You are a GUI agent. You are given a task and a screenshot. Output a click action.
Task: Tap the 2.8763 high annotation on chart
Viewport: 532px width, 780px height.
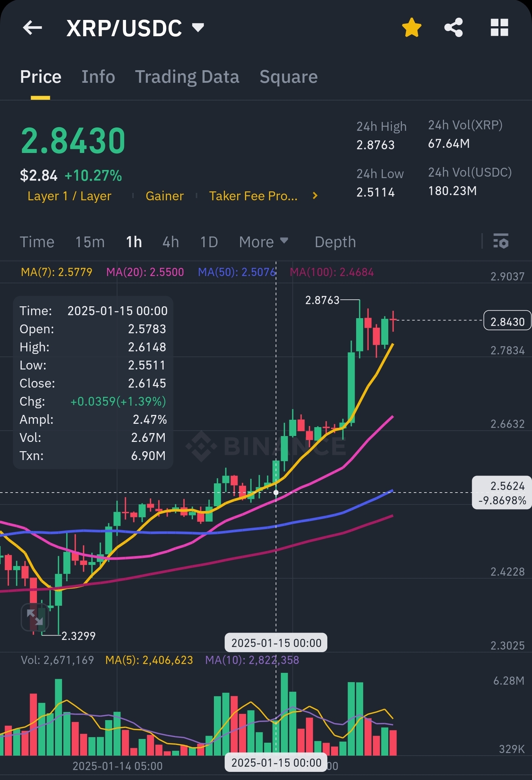(x=322, y=300)
